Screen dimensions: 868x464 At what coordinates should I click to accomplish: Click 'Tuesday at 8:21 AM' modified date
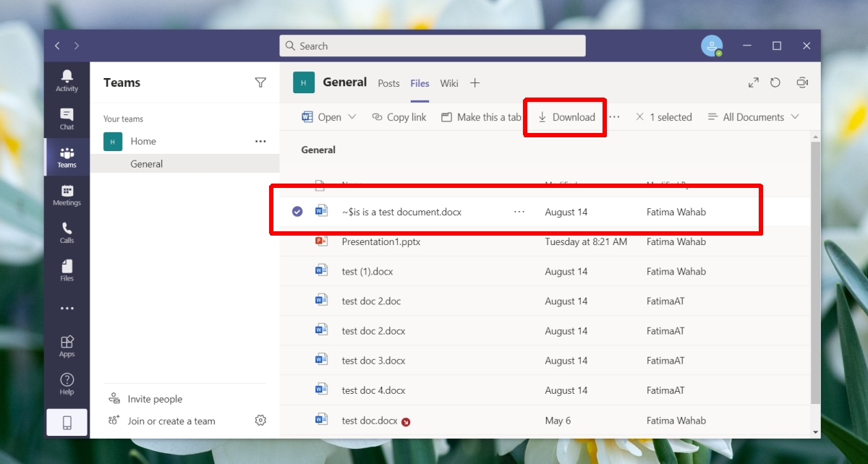click(586, 241)
